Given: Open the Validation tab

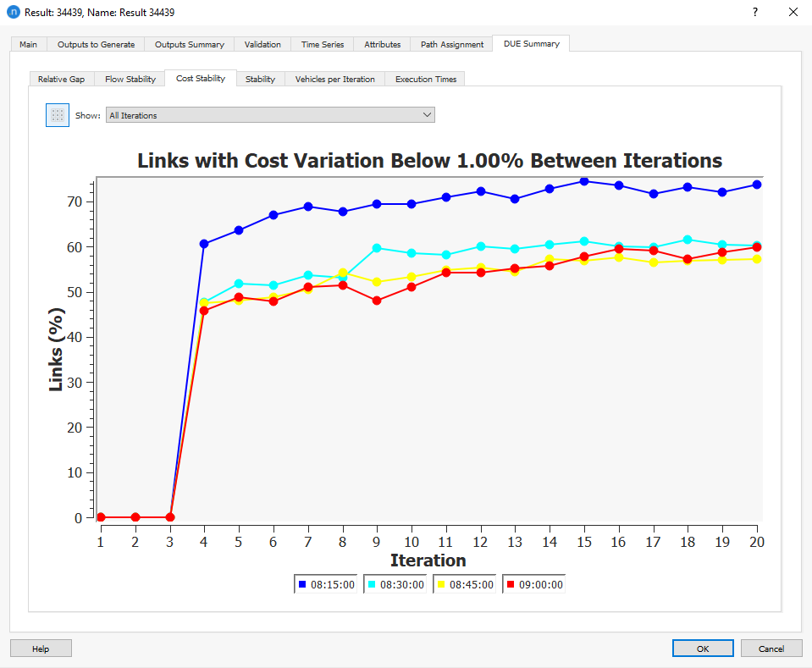Looking at the screenshot, I should pos(262,43).
